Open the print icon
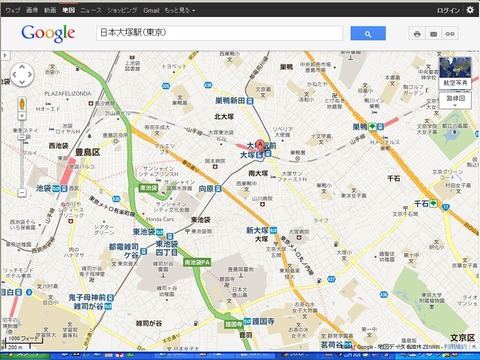 [417, 34]
